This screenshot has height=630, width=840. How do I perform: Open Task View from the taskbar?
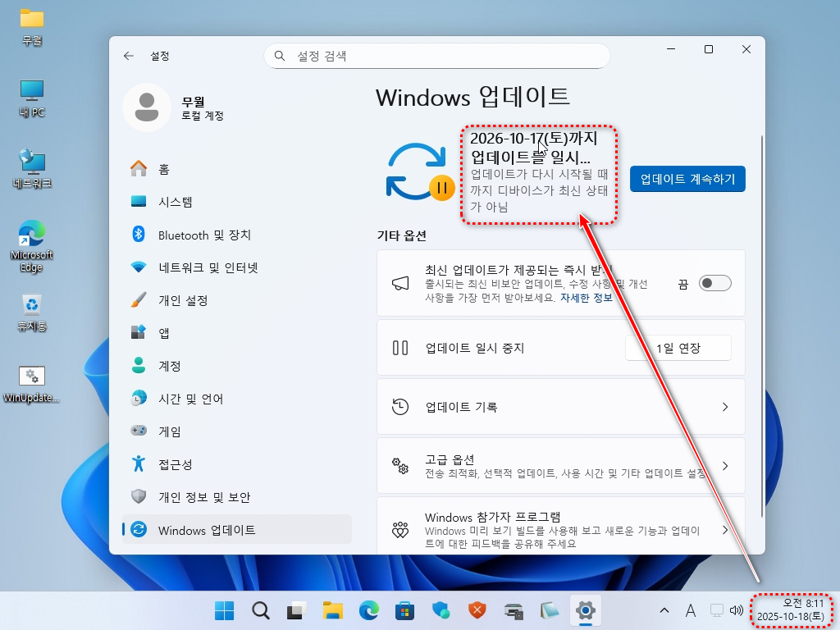pos(296,610)
